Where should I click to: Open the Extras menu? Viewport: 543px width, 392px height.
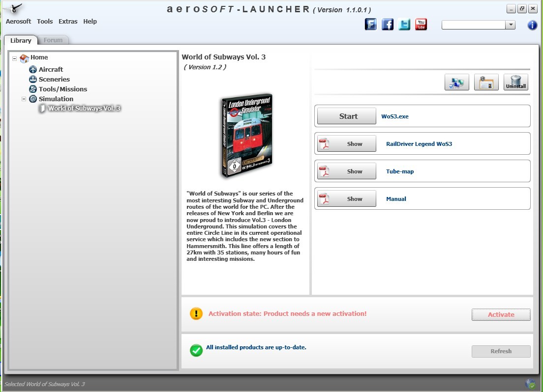[x=68, y=22]
